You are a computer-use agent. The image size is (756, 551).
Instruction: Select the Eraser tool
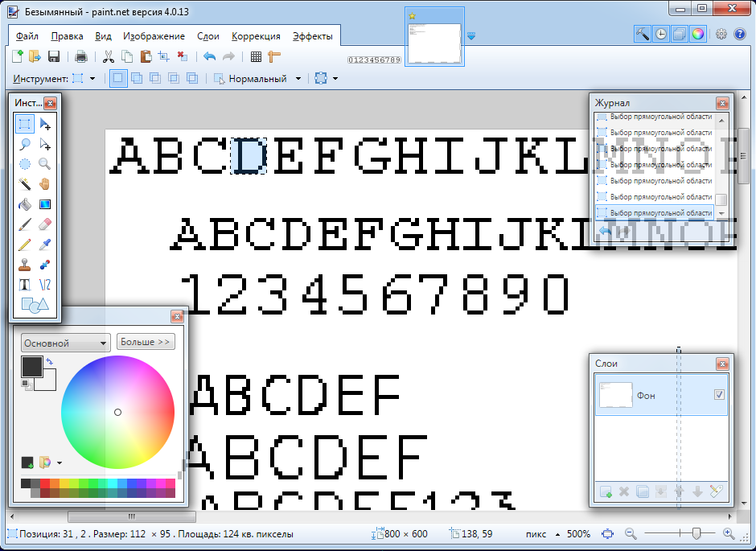45,224
